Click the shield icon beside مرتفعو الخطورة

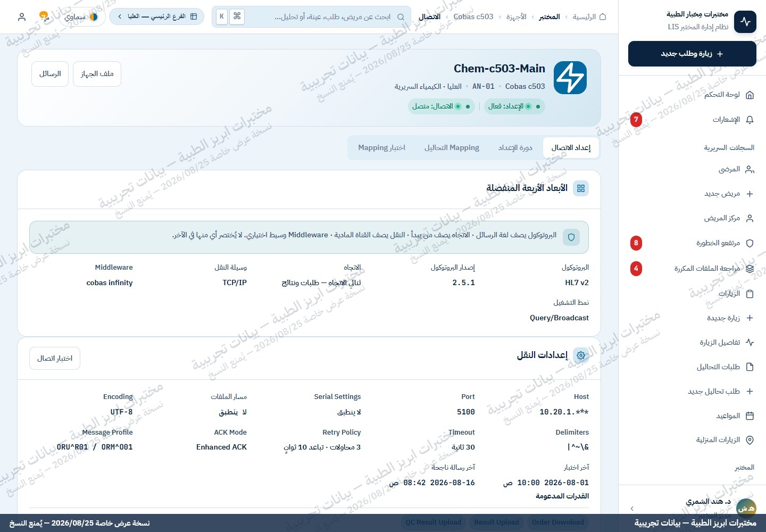tap(750, 243)
